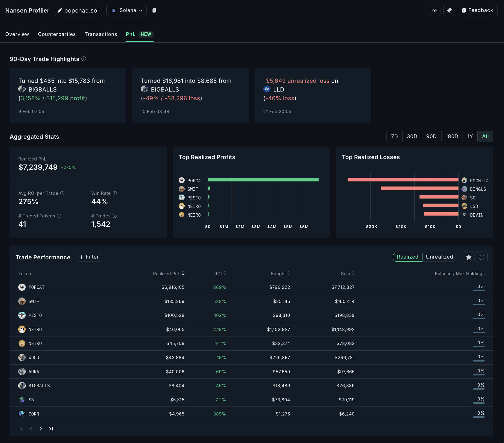The image size is (504, 443).
Task: Switch to the Overview tab
Action: coord(17,34)
